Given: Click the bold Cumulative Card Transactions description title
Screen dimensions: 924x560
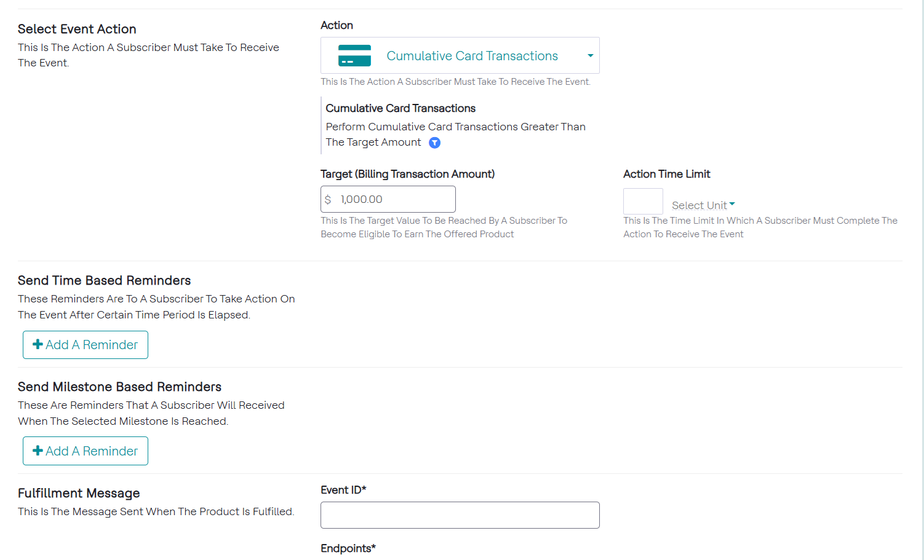Looking at the screenshot, I should [400, 108].
